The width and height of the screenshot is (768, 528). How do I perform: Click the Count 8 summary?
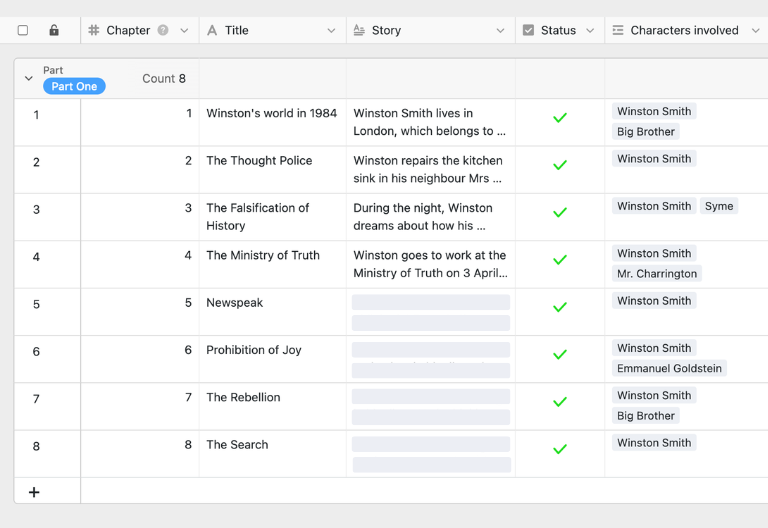coord(164,78)
